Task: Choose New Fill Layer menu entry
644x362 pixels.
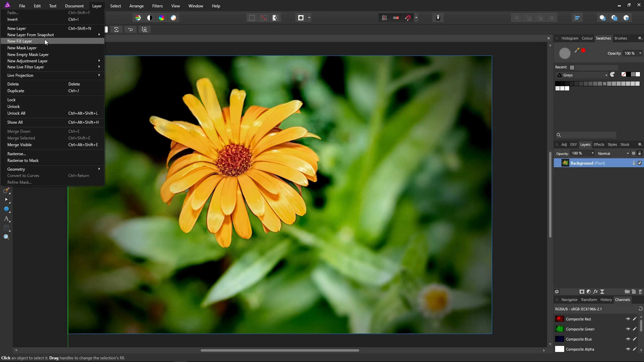Action: [x=20, y=41]
